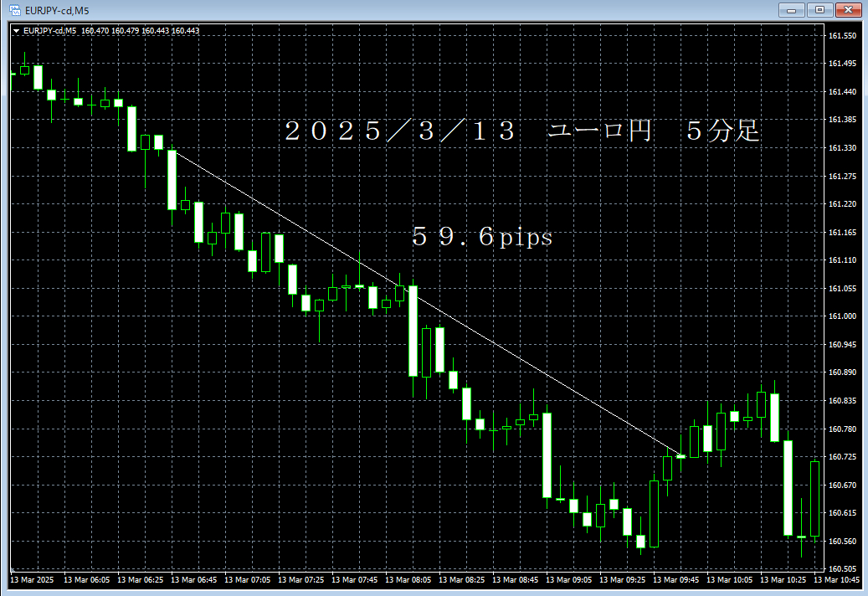The image size is (868, 596).
Task: Click time label '13 Mar 10:05' on axis
Action: pos(730,580)
